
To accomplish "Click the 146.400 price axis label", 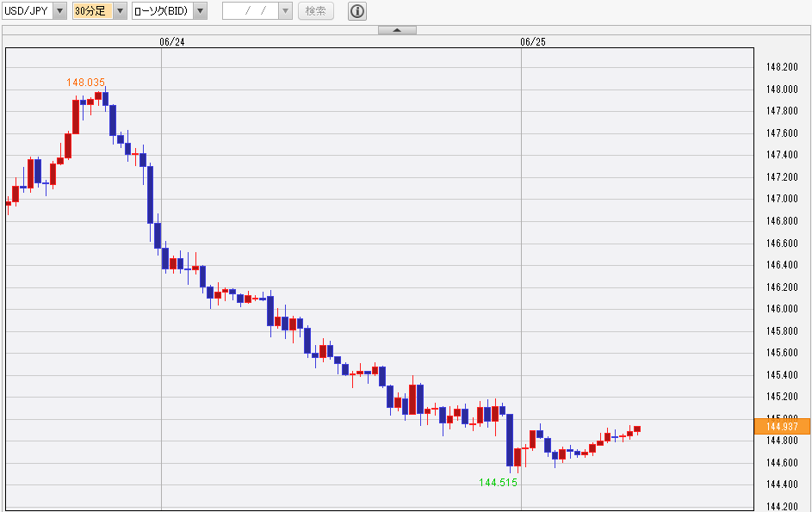I will (x=782, y=264).
